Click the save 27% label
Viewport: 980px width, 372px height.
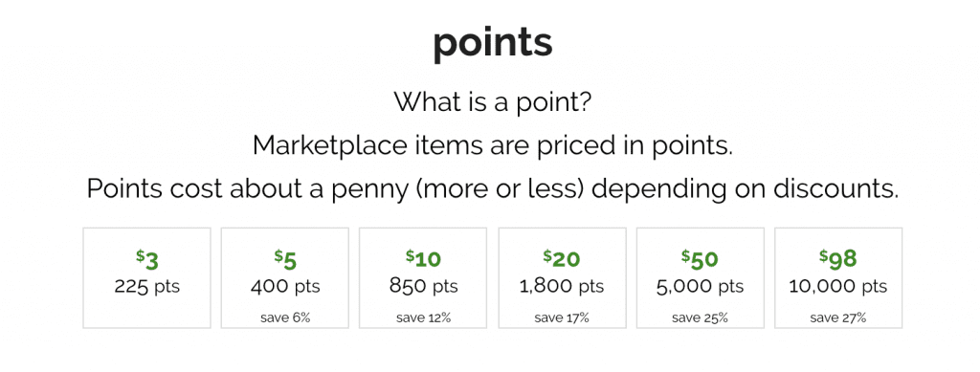point(838,317)
